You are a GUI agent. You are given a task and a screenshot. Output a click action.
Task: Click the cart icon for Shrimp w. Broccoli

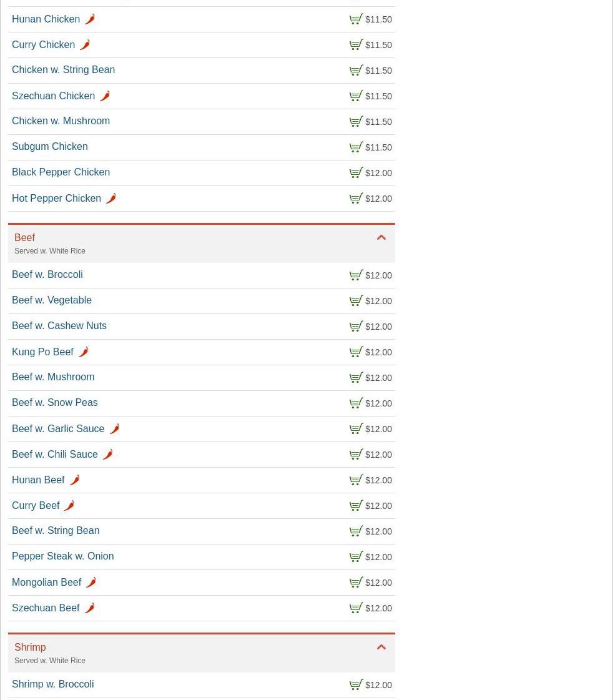pyautogui.click(x=356, y=685)
